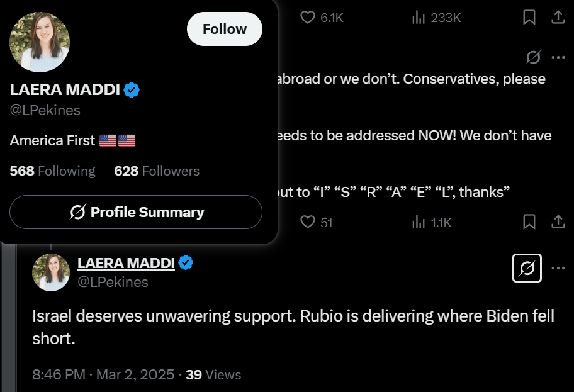574x392 pixels.
Task: Like the top post with 6.1K likes
Action: tap(308, 18)
